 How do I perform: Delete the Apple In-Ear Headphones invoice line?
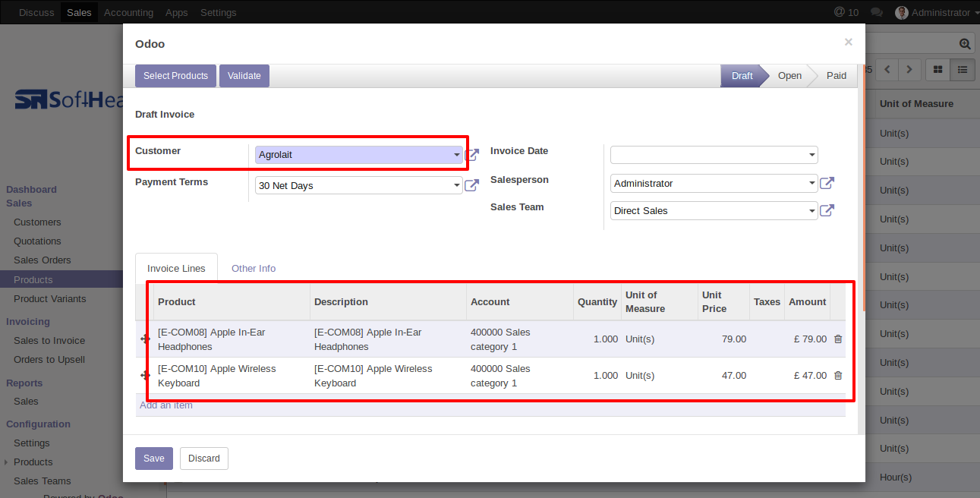coord(838,339)
